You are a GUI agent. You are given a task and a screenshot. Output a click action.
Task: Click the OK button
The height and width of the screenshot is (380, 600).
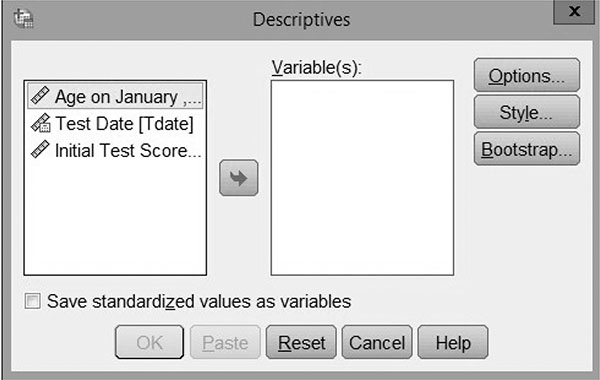149,342
